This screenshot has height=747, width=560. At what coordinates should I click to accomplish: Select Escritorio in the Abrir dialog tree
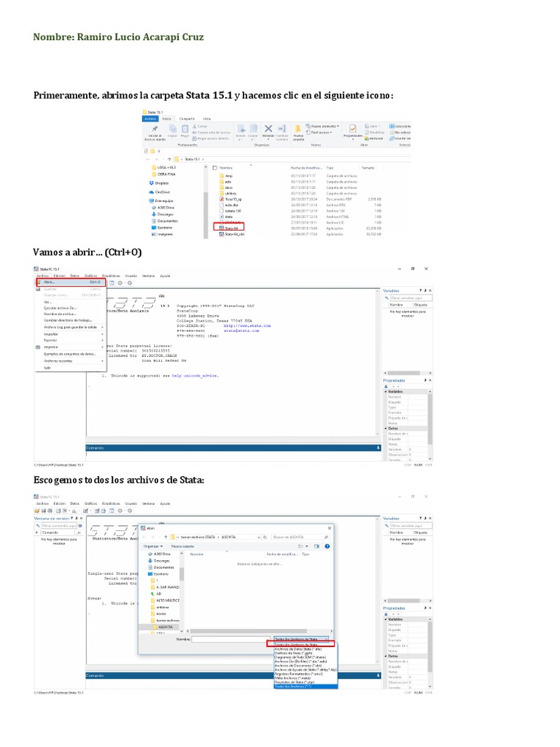point(158,574)
